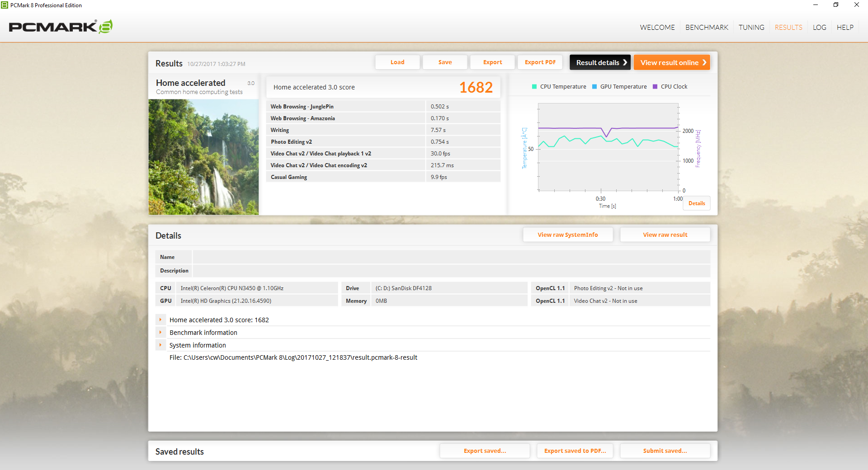Open the WELCOME tab
Viewport: 868px width, 470px height.
pyautogui.click(x=657, y=28)
